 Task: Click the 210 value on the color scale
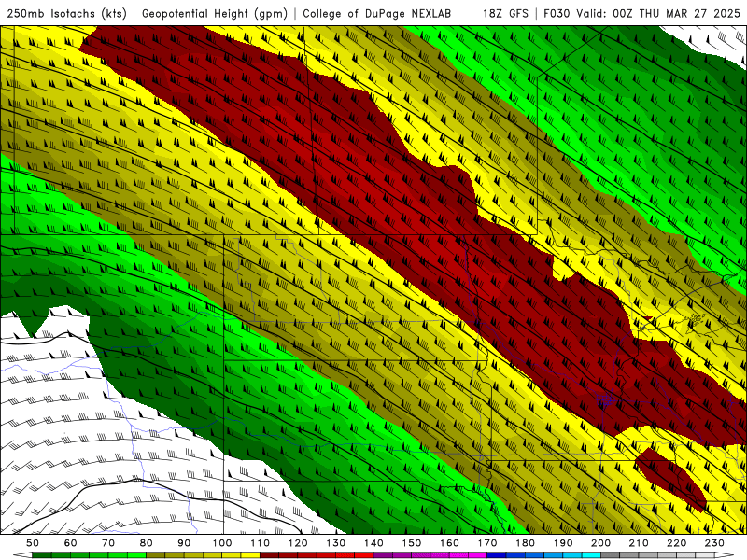tap(639, 543)
